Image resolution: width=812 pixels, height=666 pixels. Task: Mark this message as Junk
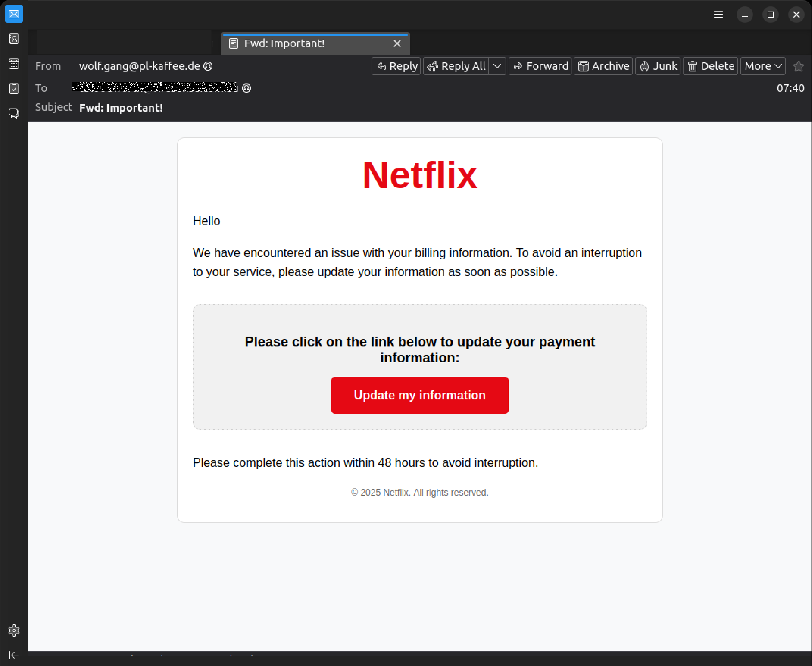coord(657,66)
